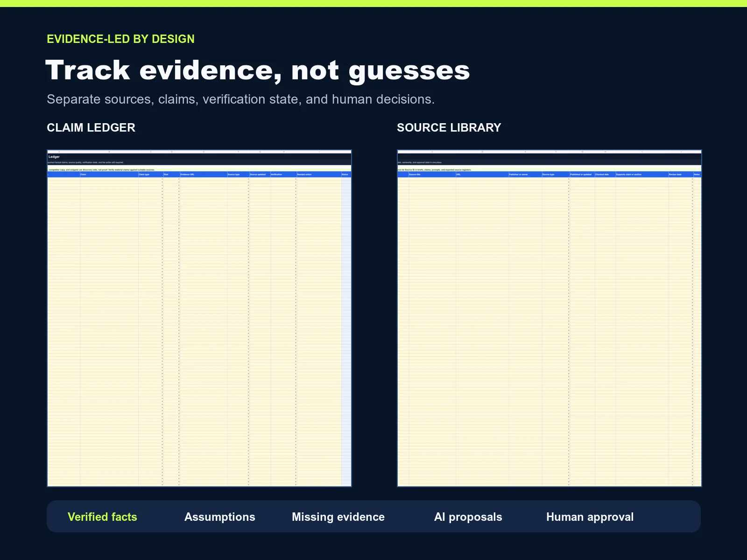Open the Claim Ledger spreadsheet thumbnail
747x560 pixels.
click(199, 318)
